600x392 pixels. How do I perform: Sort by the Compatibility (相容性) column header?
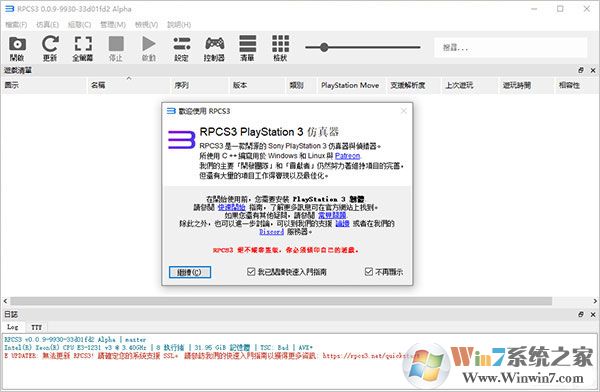pyautogui.click(x=576, y=85)
